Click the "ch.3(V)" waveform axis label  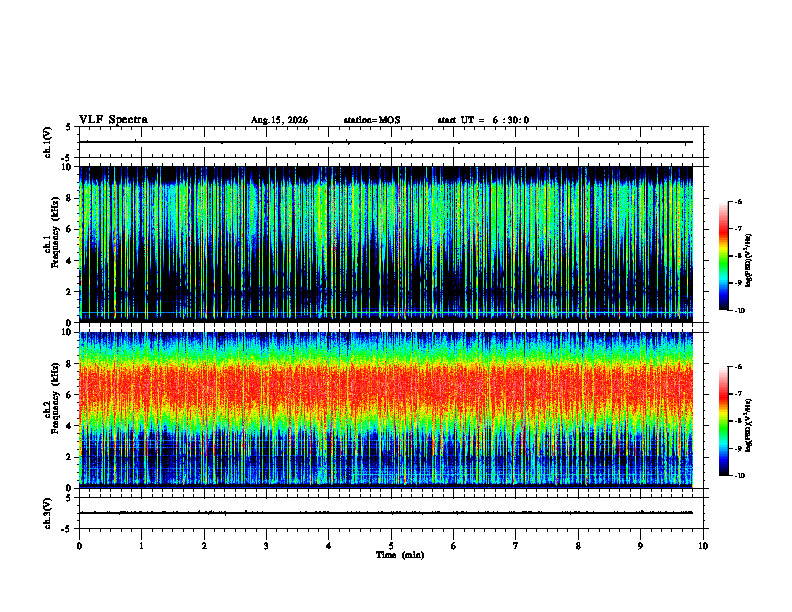coord(48,513)
